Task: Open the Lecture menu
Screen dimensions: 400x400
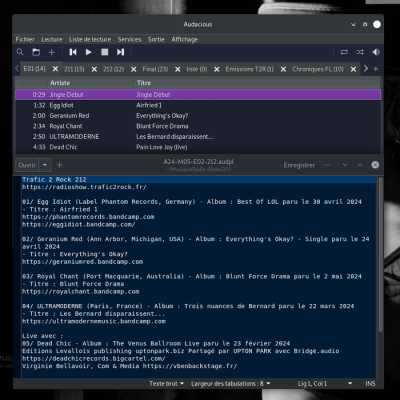Action: click(x=52, y=39)
